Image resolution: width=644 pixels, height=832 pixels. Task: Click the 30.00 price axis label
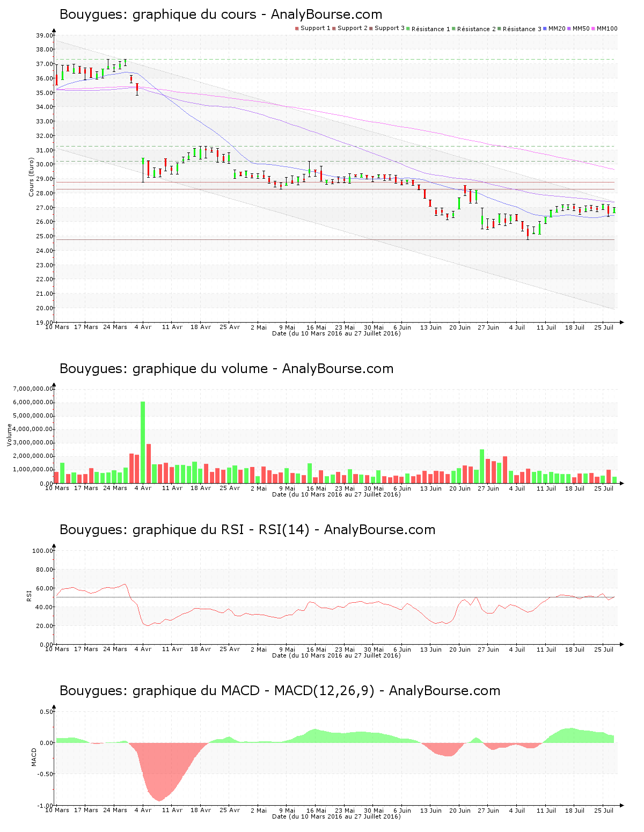tap(45, 164)
